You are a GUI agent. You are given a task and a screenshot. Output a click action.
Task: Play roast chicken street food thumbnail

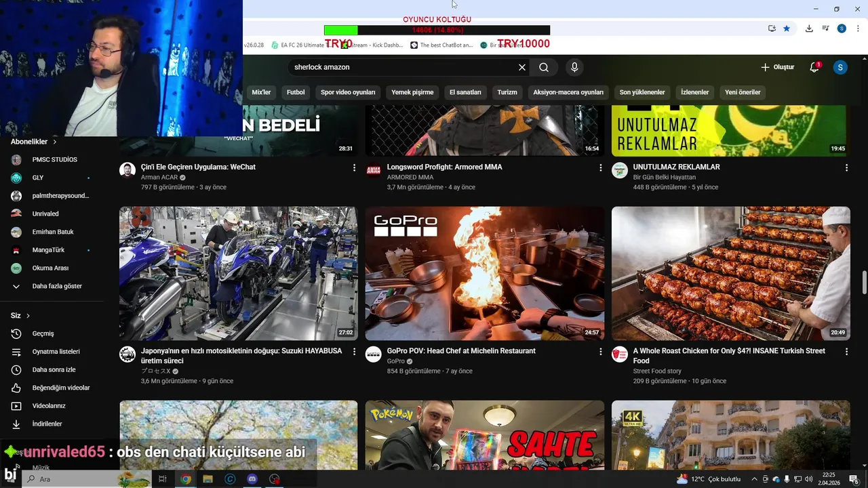click(x=731, y=273)
